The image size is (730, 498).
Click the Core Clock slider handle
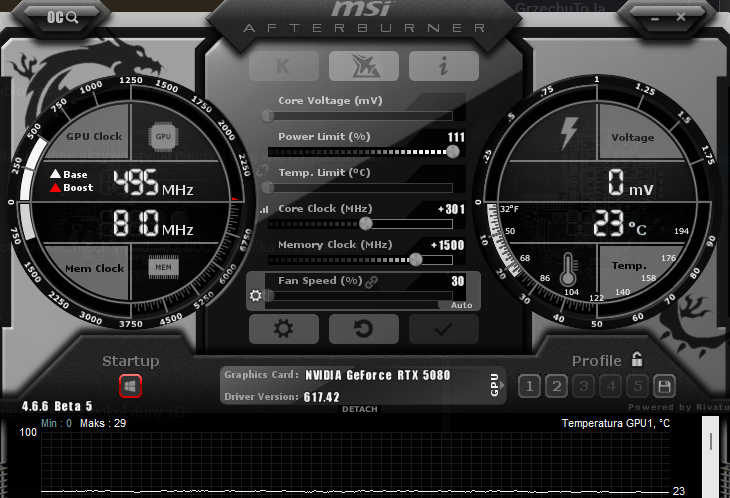366,223
